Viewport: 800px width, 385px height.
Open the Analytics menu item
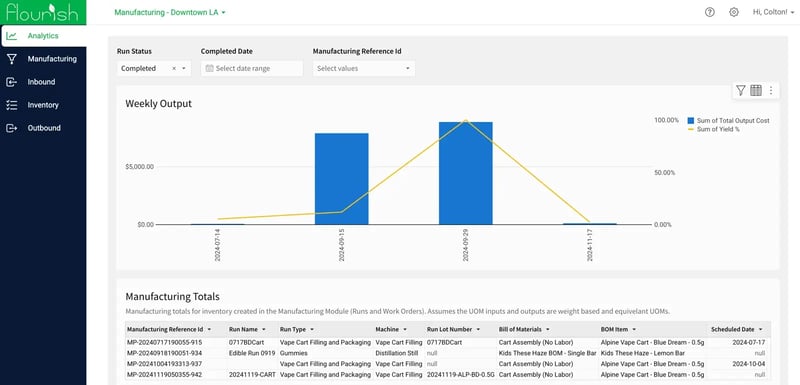click(x=43, y=36)
